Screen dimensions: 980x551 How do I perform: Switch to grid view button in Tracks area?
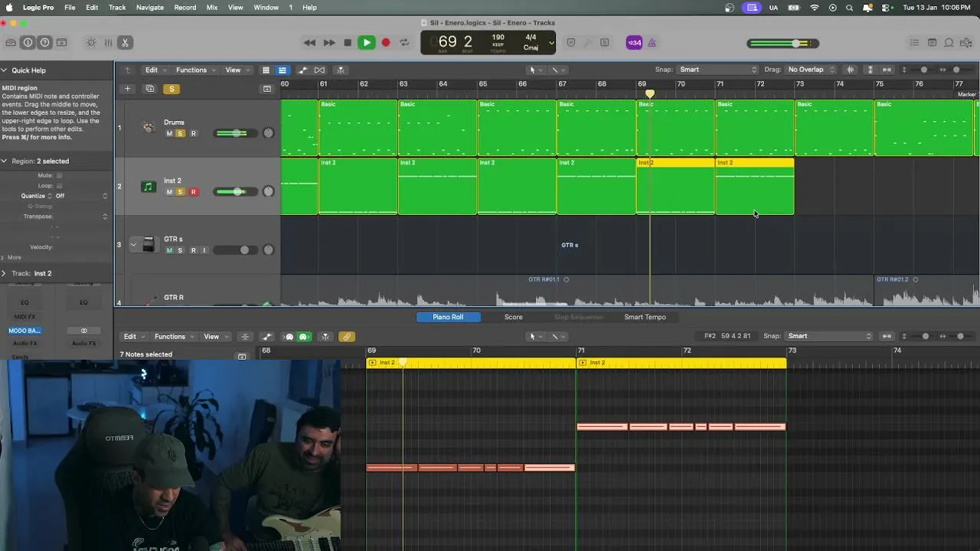click(266, 70)
